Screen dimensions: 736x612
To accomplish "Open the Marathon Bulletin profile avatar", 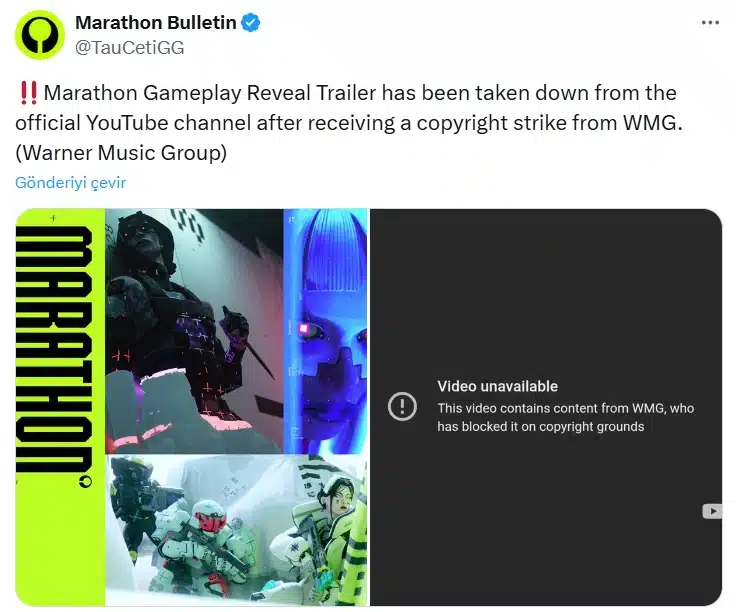I will tap(40, 35).
